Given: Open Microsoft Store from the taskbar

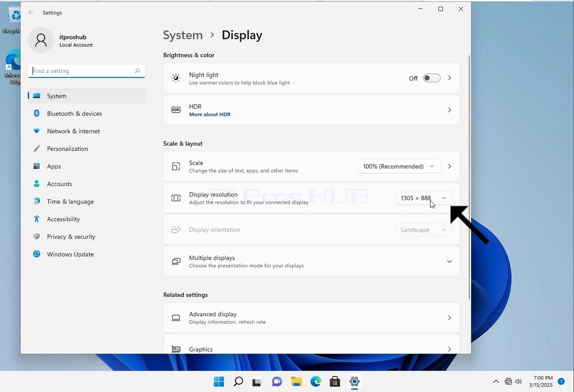Looking at the screenshot, I should (335, 382).
